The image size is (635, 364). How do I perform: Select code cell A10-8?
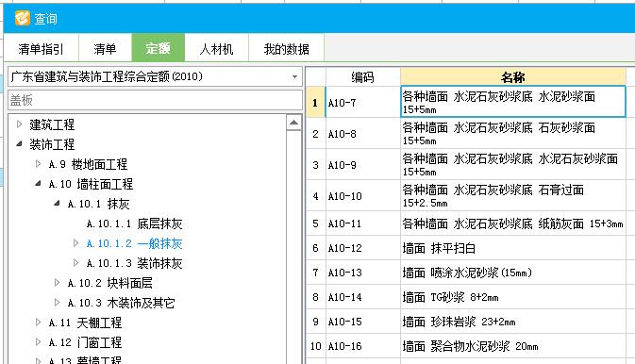click(363, 134)
